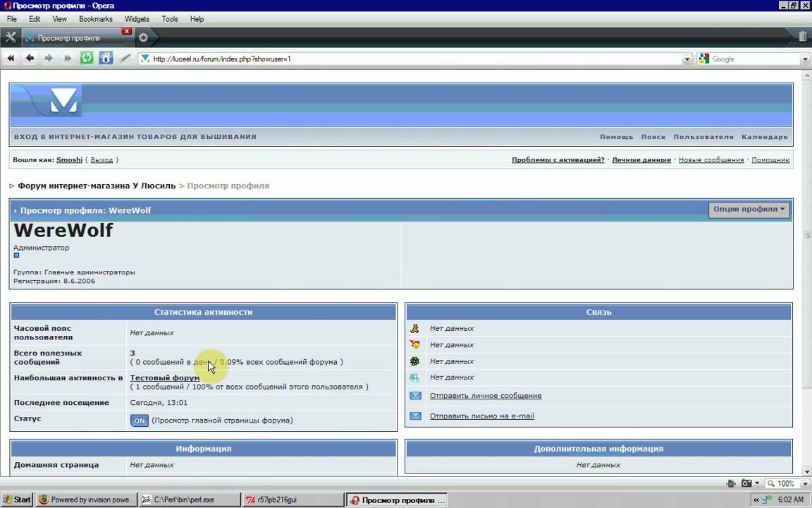
Task: Toggle images with the camera icon
Action: point(746,483)
